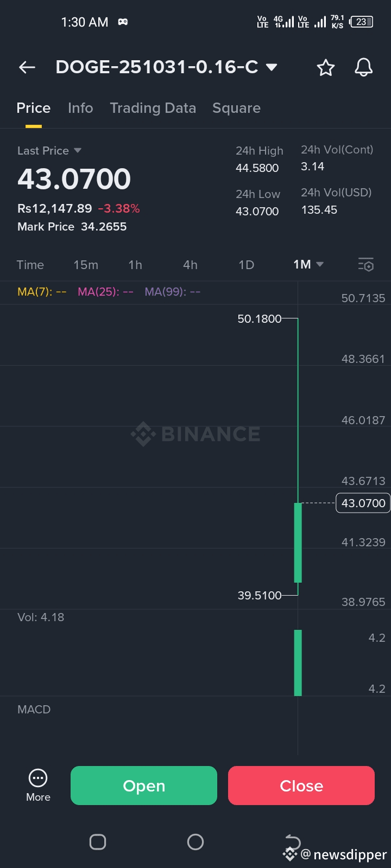This screenshot has height=868, width=391.
Task: Select the 15m chart interval
Action: point(86,265)
